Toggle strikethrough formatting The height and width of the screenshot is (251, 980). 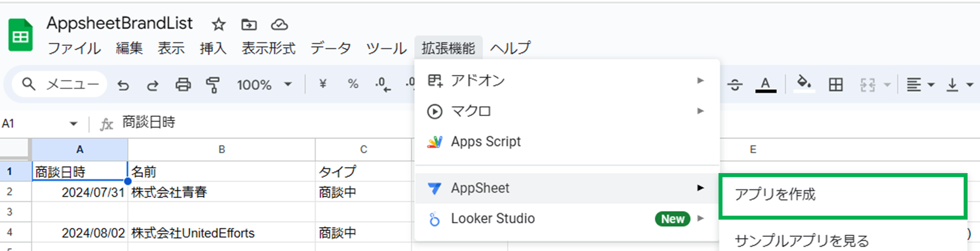tap(735, 84)
